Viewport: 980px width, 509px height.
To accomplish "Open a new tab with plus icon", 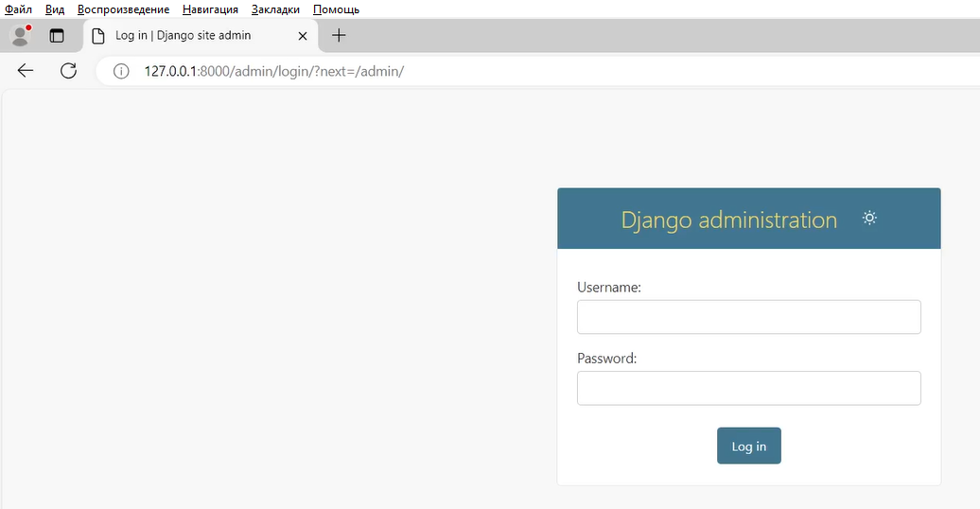I will click(x=339, y=36).
